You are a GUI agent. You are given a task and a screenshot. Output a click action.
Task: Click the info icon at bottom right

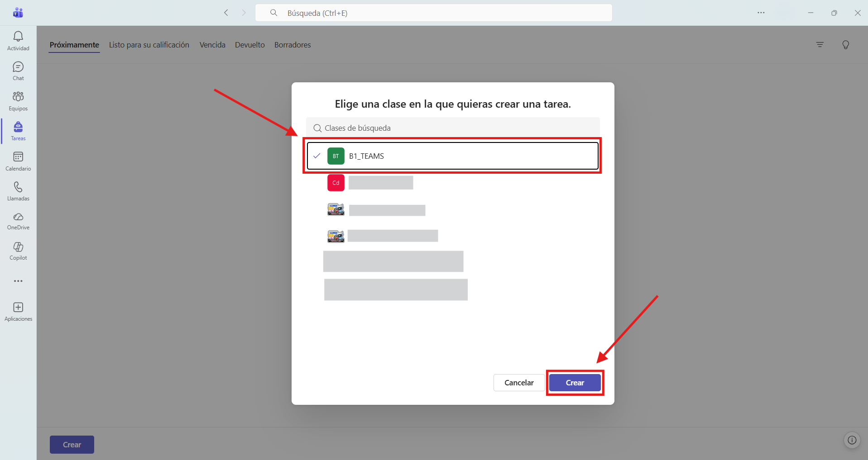(x=852, y=440)
